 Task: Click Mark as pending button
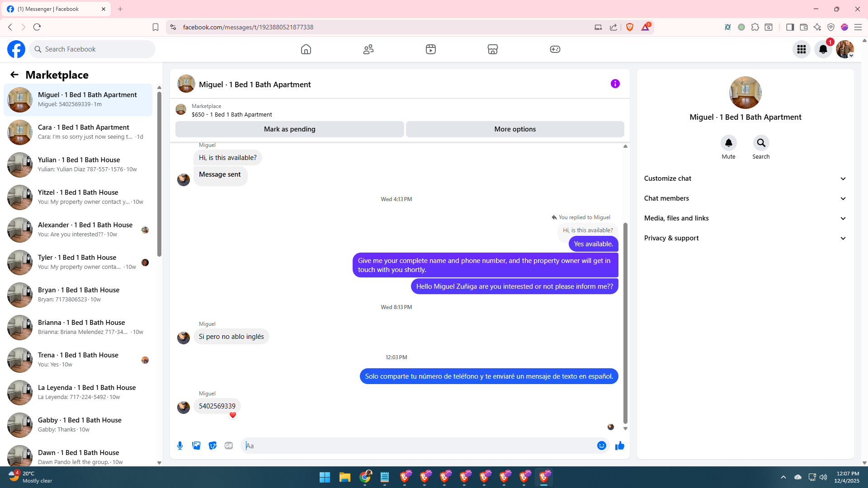pyautogui.click(x=289, y=129)
